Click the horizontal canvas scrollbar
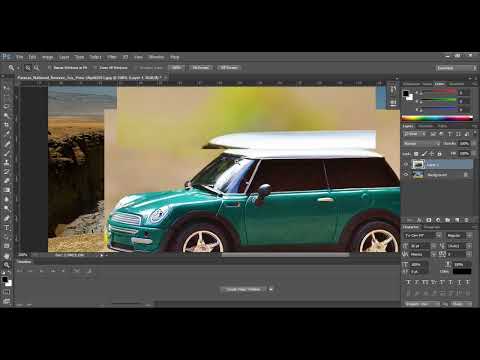This screenshot has width=480, height=360. point(285,255)
